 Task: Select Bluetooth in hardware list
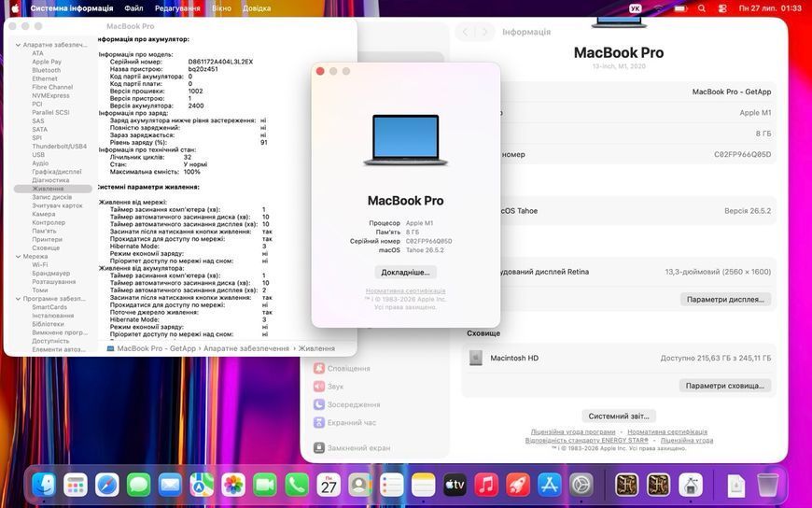pyautogui.click(x=46, y=70)
